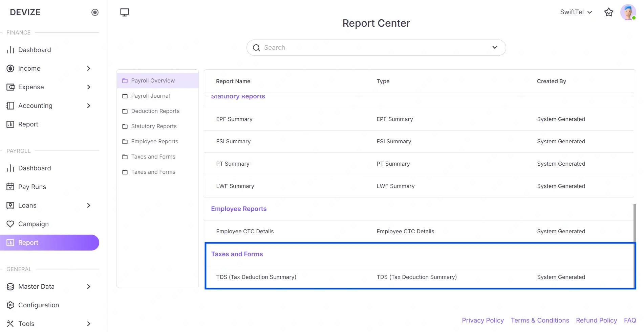Open the Employee CTC Details report
The image size is (644, 332).
(418, 232)
